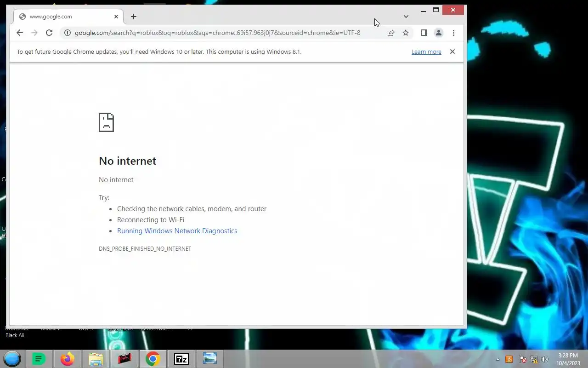Show hidden tray icons arrow
The width and height of the screenshot is (588, 368).
click(498, 359)
